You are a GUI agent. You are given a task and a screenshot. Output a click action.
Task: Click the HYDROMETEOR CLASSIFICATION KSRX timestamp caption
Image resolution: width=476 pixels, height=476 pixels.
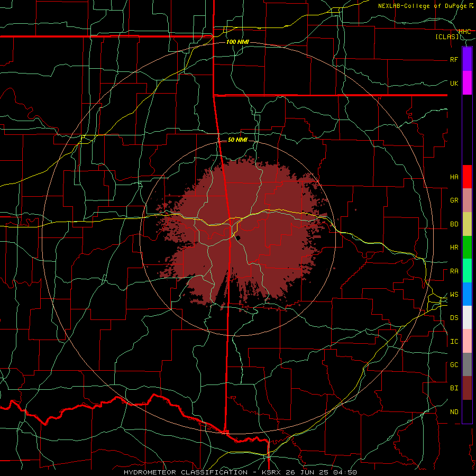(240, 472)
